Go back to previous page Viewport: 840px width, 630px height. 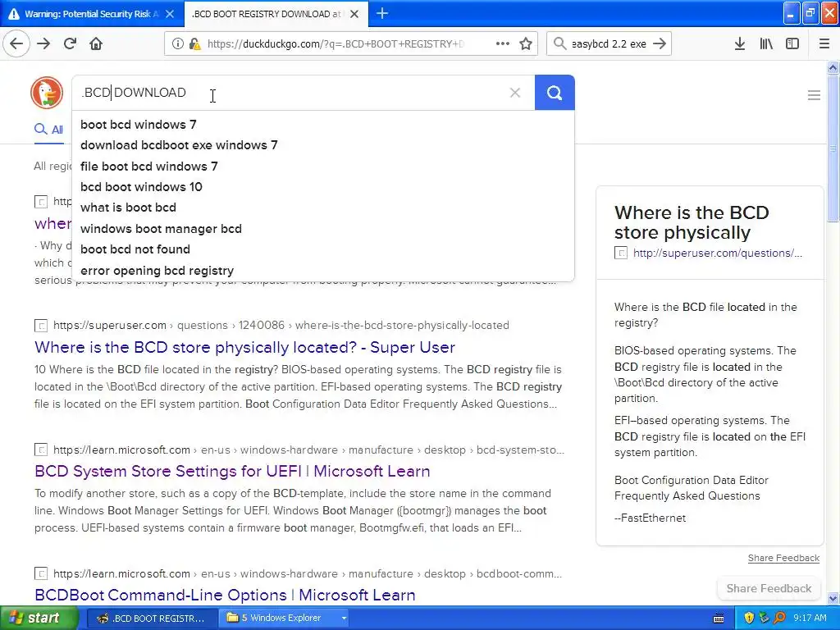click(16, 43)
